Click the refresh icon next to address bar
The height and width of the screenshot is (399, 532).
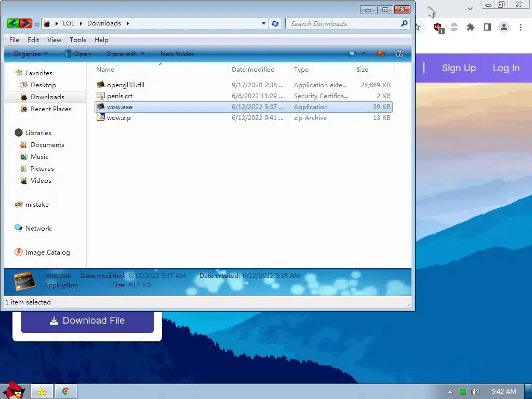tap(275, 24)
